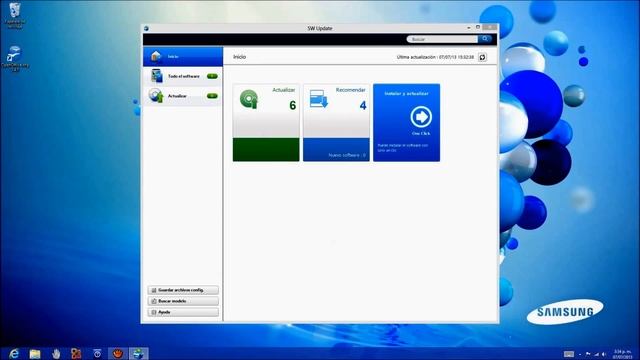Click the SW Update app icon in title bar
The height and width of the screenshot is (360, 640).
146,28
